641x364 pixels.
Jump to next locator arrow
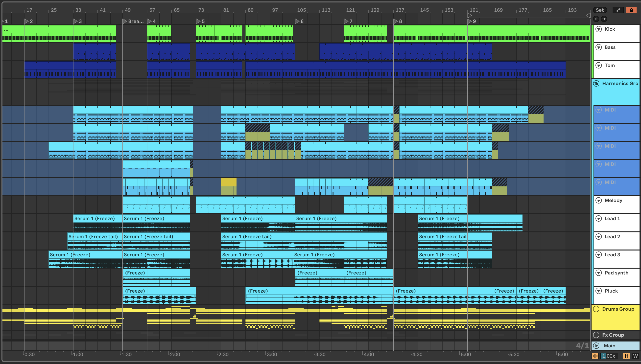(604, 19)
